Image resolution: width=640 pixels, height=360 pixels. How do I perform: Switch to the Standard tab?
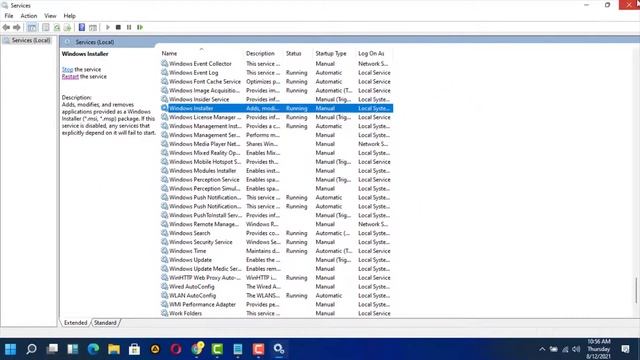105,323
